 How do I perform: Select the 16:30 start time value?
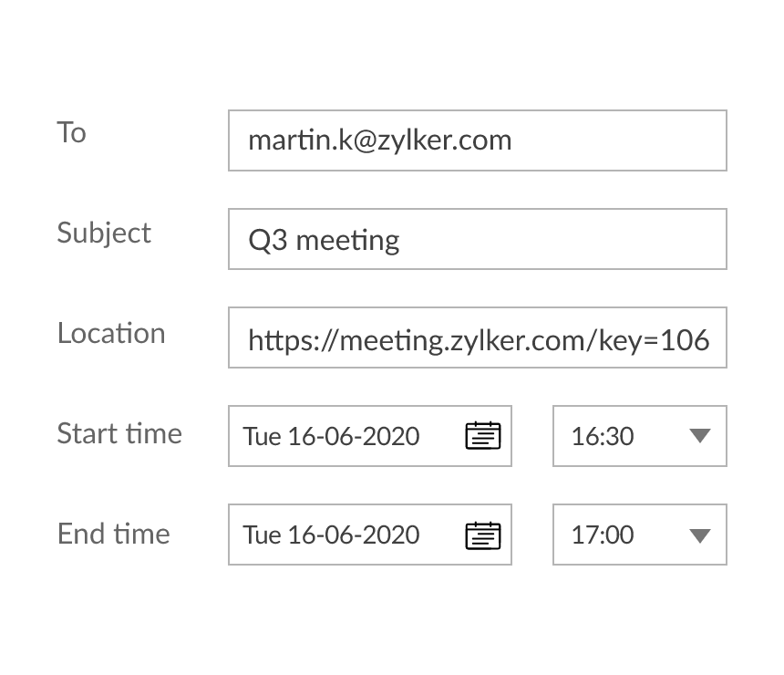pyautogui.click(x=603, y=436)
